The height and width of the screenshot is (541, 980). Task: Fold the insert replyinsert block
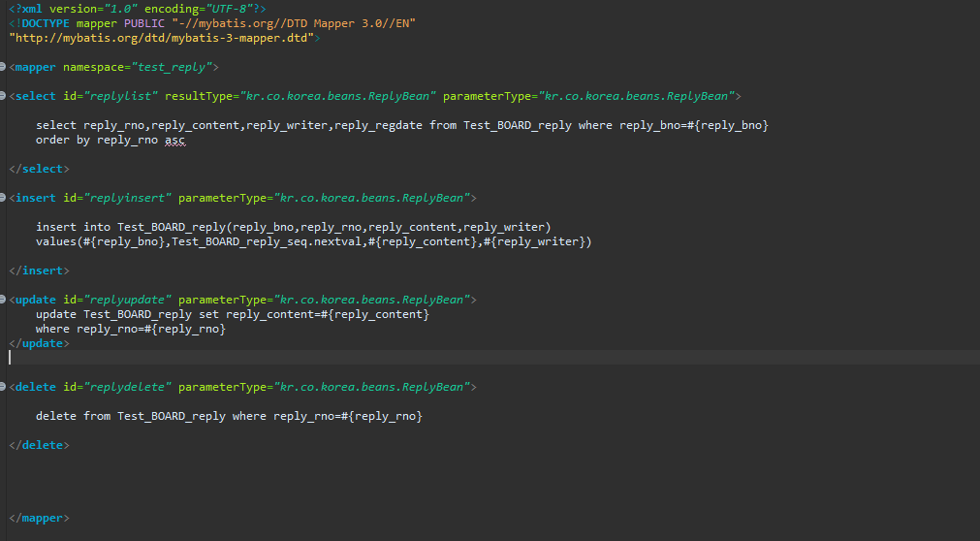3,198
